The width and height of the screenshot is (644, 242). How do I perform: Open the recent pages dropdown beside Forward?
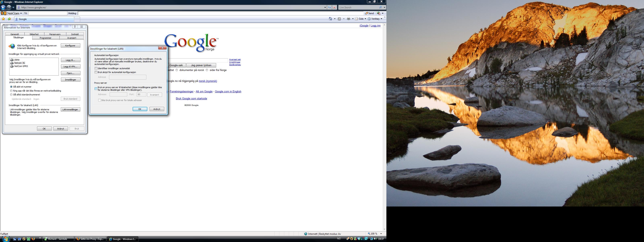tap(13, 7)
